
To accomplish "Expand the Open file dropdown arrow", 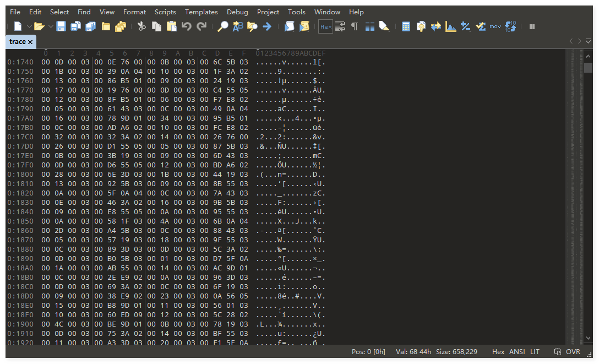I will (x=51, y=26).
